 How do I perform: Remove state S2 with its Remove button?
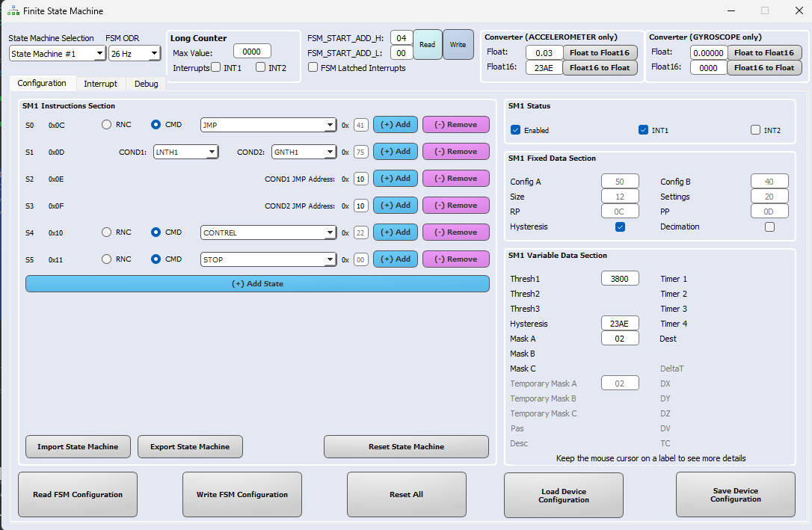tap(455, 178)
